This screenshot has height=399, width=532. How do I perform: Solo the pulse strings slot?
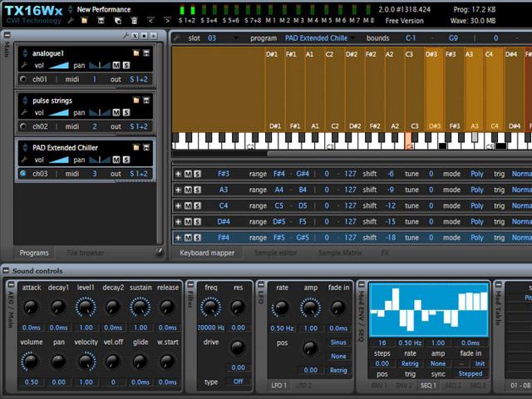point(126,112)
